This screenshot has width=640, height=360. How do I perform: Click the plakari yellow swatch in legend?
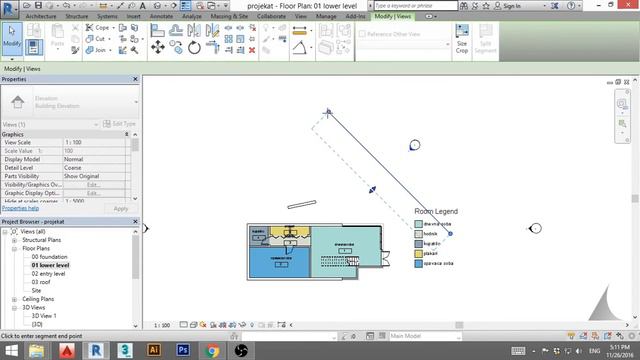tap(418, 253)
